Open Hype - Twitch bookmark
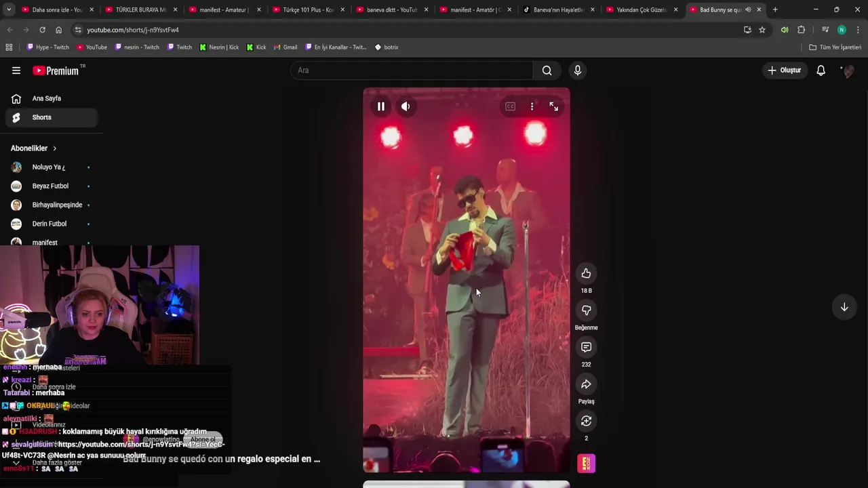This screenshot has height=488, width=868. tap(47, 47)
